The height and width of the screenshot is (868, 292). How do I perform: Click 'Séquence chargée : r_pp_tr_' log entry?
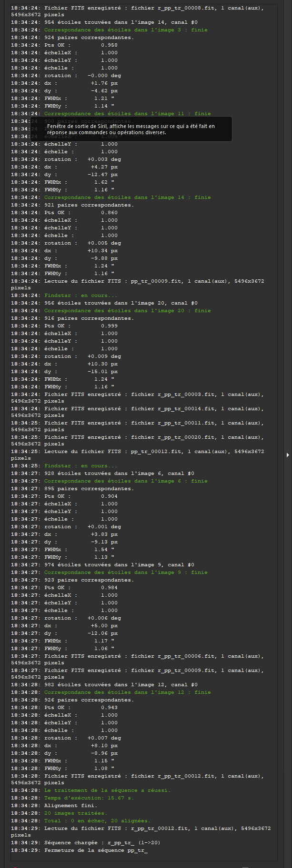[x=102, y=843]
